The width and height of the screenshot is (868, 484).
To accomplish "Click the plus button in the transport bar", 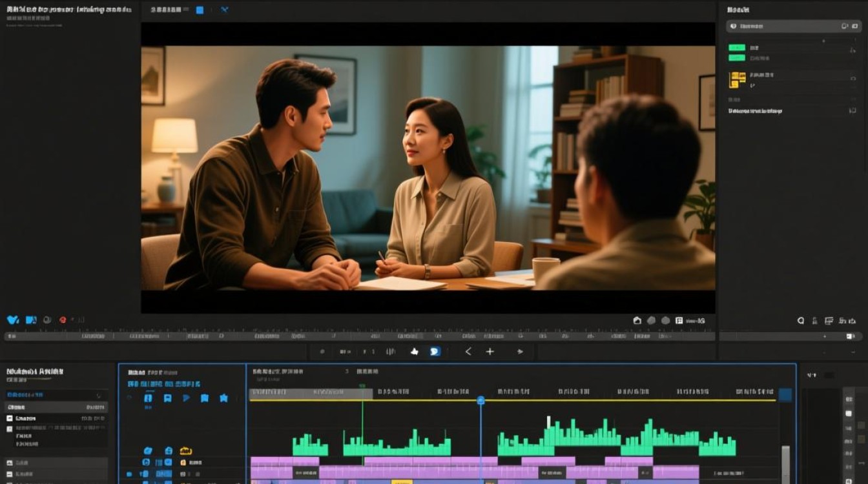I will (490, 352).
